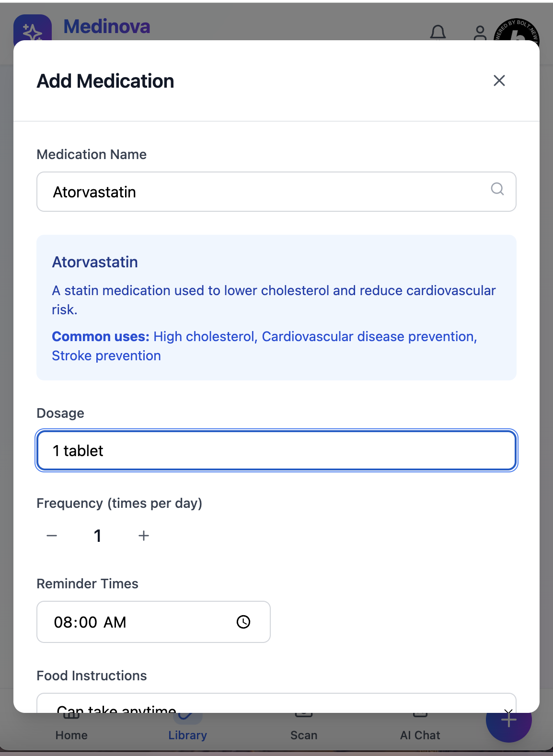The width and height of the screenshot is (553, 756).
Task: Expand the Food Instructions dropdown
Action: 276,703
